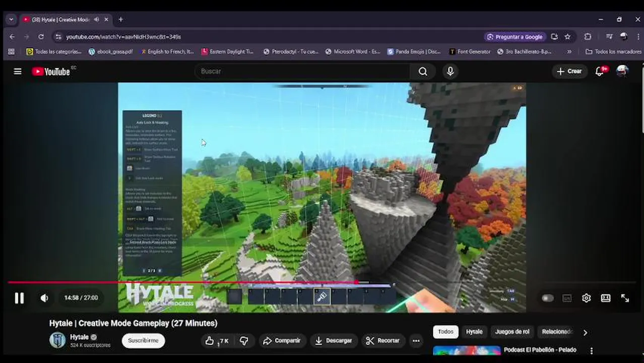Open YouTube notifications bell

pyautogui.click(x=600, y=71)
